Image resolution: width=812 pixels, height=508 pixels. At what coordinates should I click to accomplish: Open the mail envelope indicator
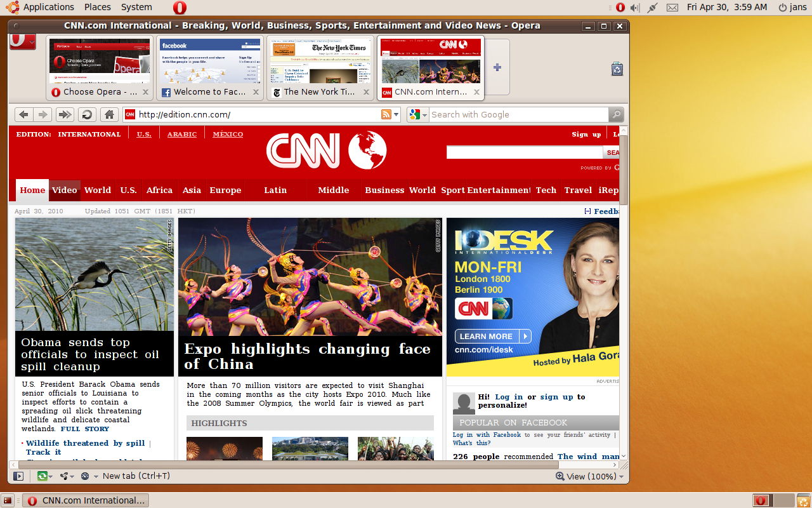click(x=672, y=8)
